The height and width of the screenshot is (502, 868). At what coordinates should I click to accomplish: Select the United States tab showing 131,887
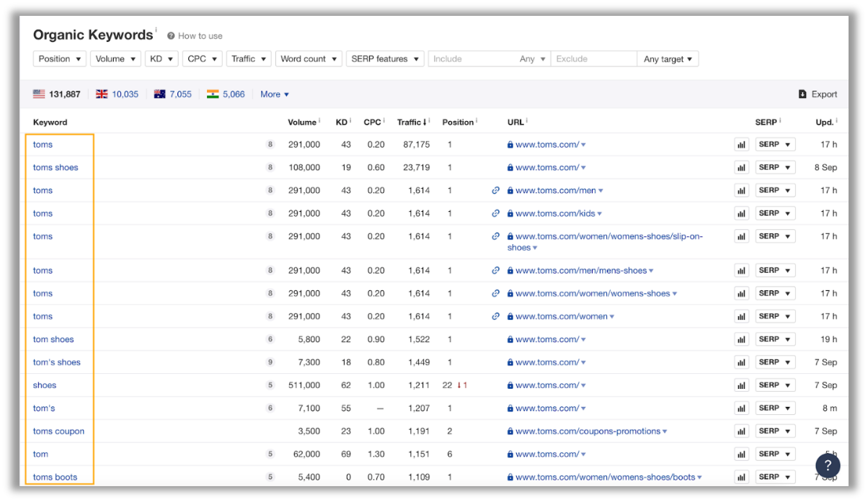pyautogui.click(x=57, y=94)
